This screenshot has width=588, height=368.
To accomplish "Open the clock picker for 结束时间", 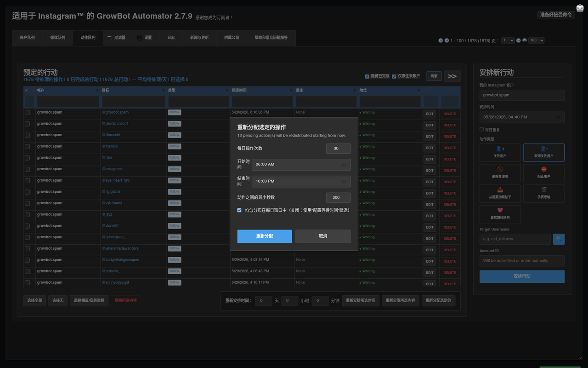I will point(344,181).
